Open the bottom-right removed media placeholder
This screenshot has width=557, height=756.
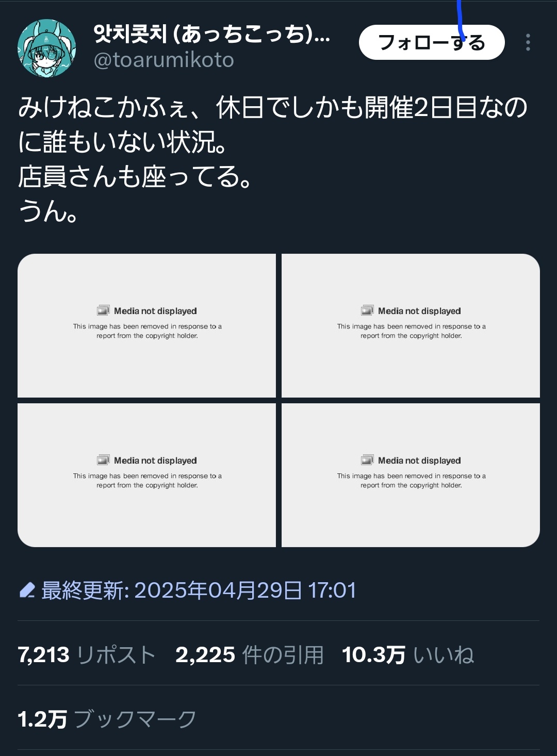click(x=411, y=475)
